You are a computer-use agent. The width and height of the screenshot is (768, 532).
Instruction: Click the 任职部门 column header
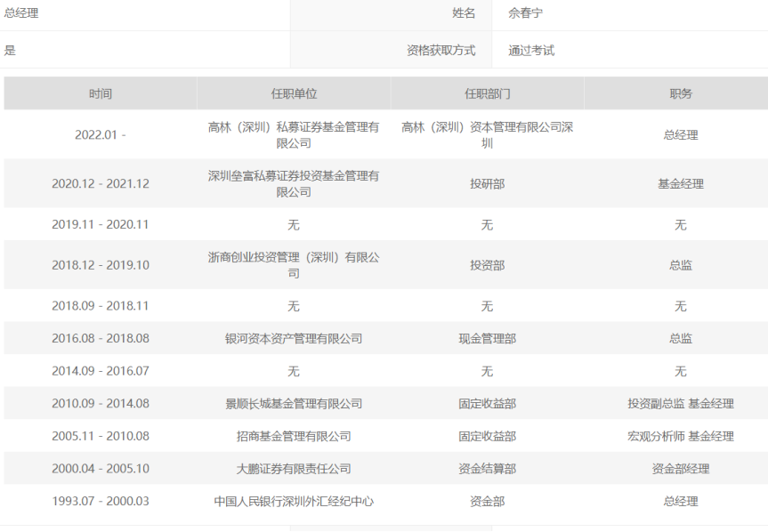[x=488, y=93]
